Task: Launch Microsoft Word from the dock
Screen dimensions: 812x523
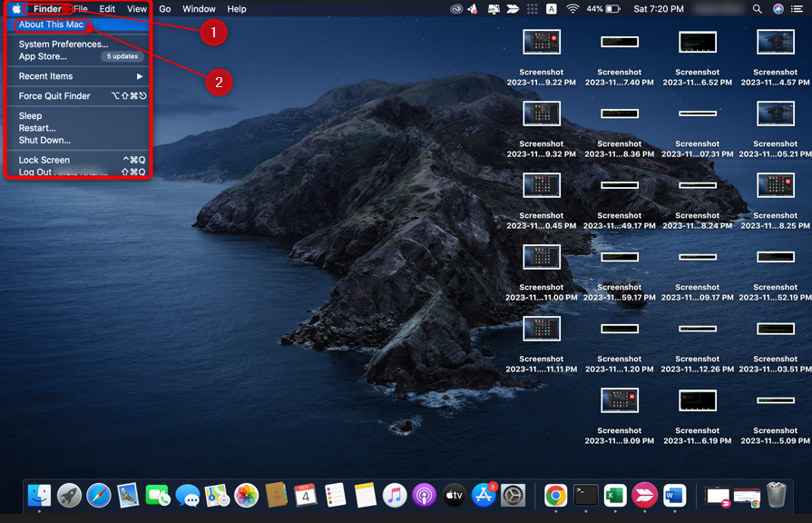Action: tap(674, 495)
